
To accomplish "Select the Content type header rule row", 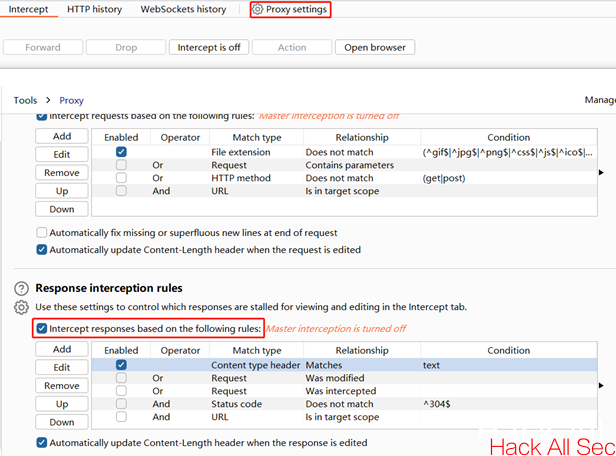I will pos(344,365).
